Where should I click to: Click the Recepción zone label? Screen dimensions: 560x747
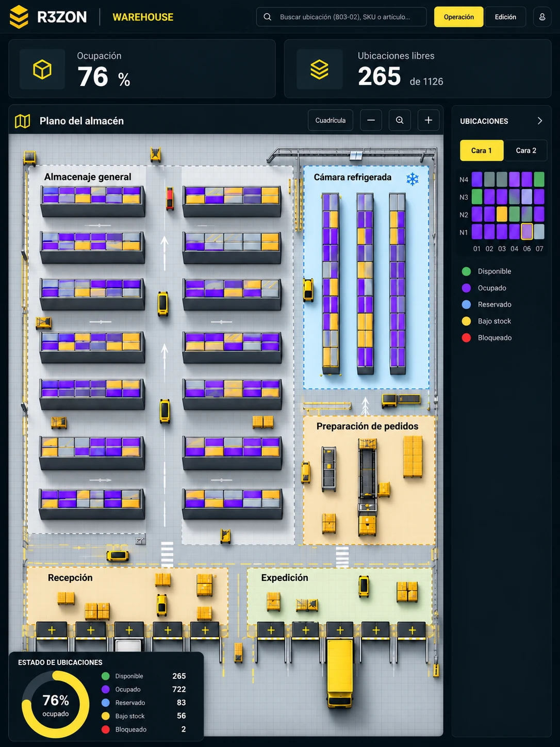70,578
